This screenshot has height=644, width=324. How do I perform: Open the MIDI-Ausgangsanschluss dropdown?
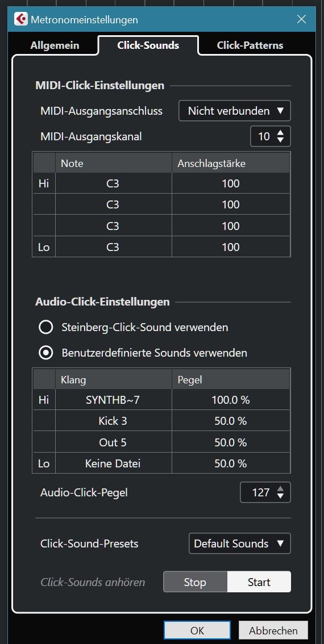click(x=235, y=111)
